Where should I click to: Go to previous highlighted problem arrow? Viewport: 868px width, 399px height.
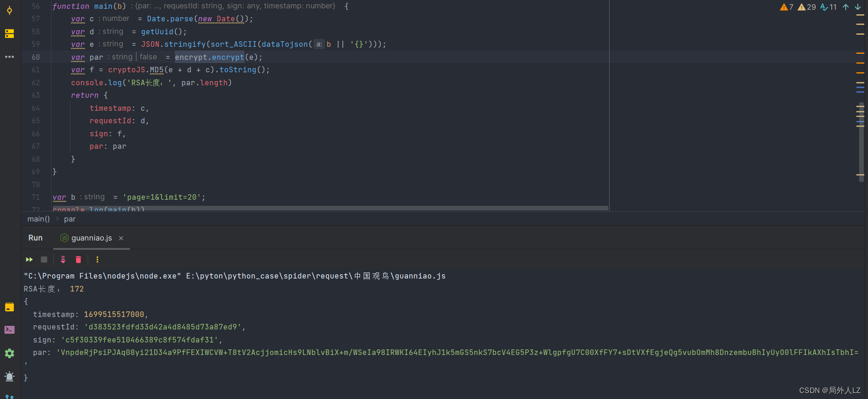[x=846, y=7]
